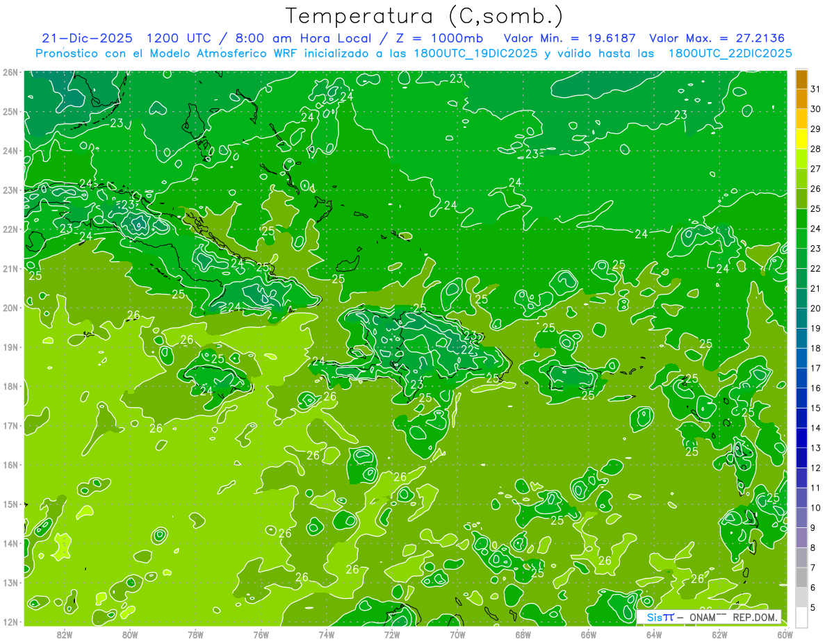Click the 68W longitude axis label
This screenshot has height=644, width=834.
(523, 634)
